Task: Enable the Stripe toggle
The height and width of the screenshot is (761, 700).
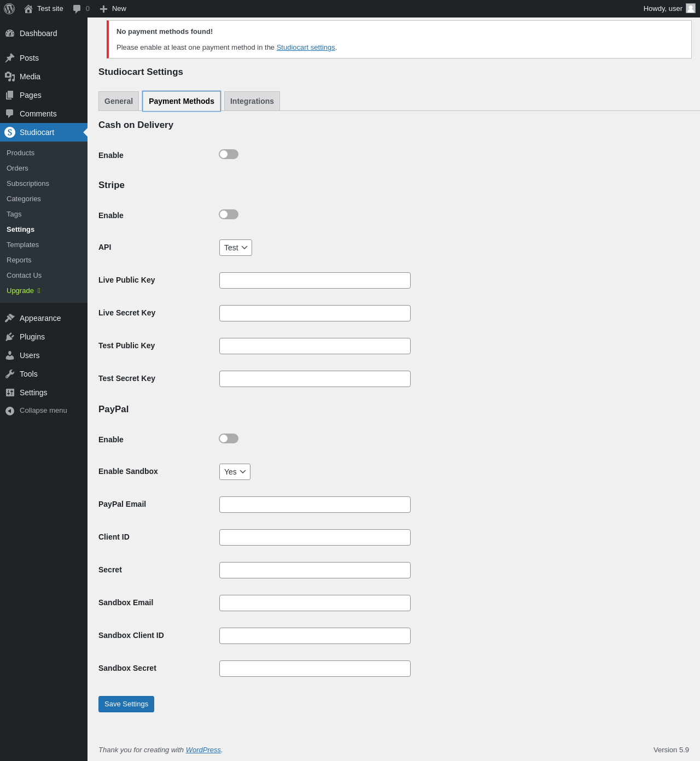Action: pos(229,214)
